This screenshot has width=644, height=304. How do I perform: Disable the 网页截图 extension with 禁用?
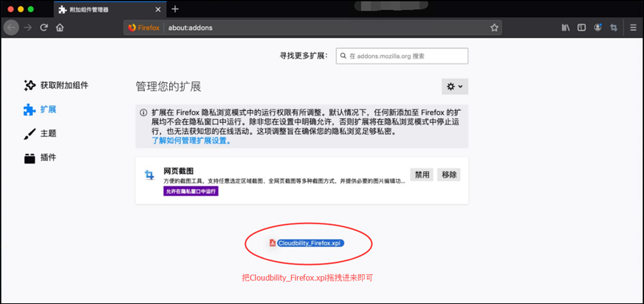tap(421, 175)
